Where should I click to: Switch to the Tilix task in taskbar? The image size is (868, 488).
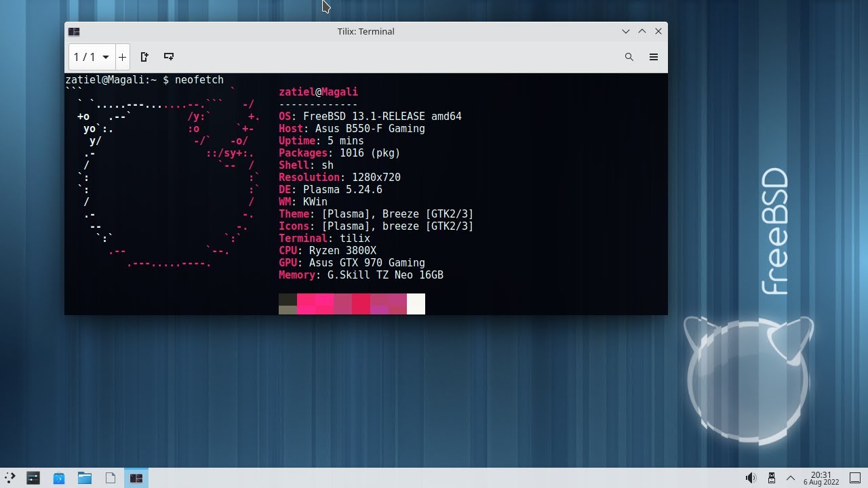pyautogui.click(x=136, y=478)
